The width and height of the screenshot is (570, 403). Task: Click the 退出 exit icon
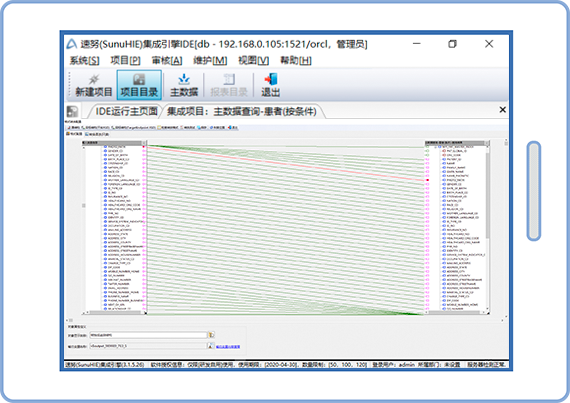(x=270, y=86)
